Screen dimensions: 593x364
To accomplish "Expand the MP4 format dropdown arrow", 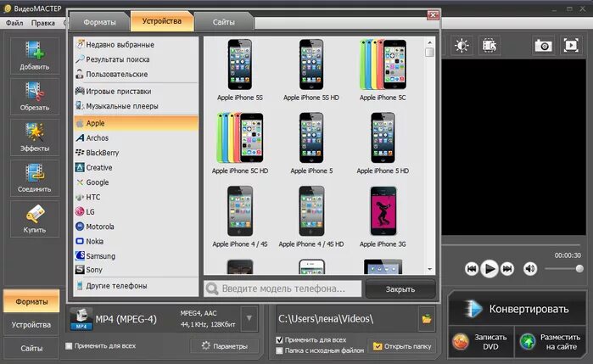I will click(x=249, y=318).
